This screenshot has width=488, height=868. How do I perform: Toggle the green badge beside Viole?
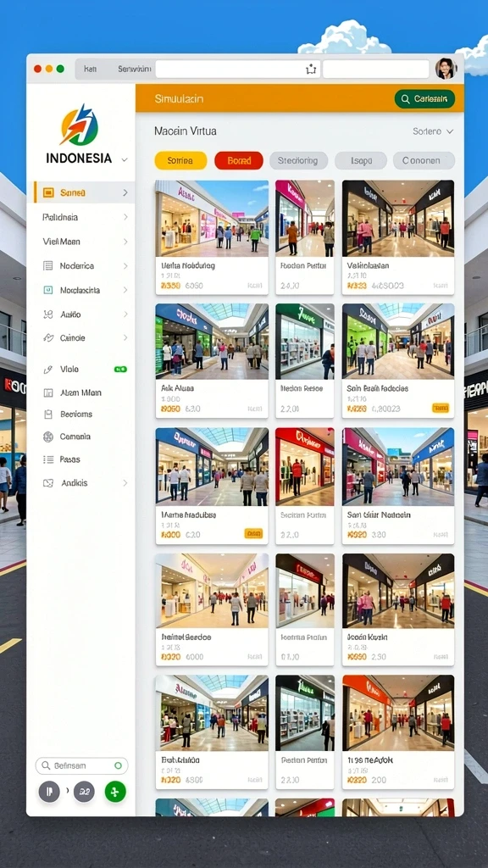[x=120, y=370]
